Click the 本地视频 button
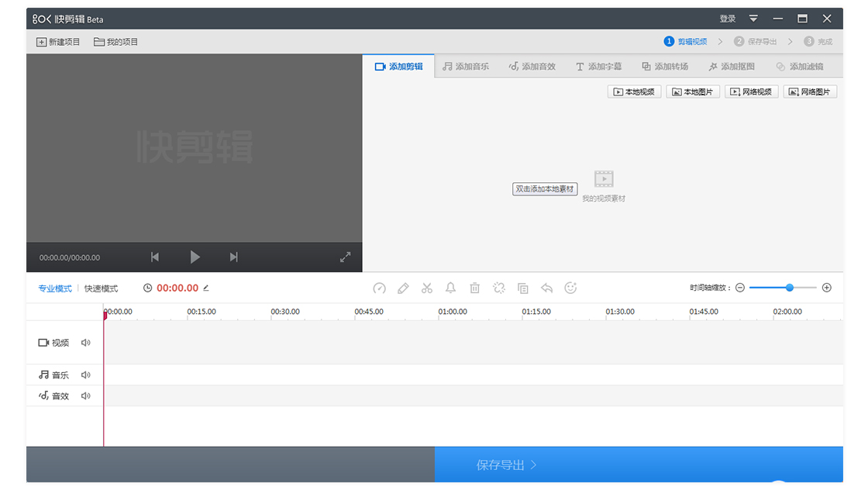This screenshot has height=487, width=868. pos(635,92)
